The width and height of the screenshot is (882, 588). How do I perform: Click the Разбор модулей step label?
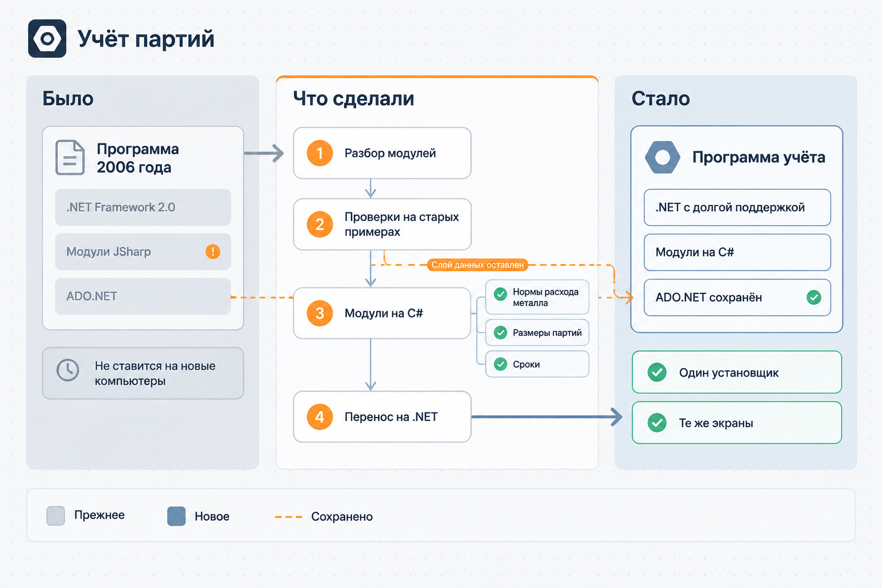pos(390,153)
